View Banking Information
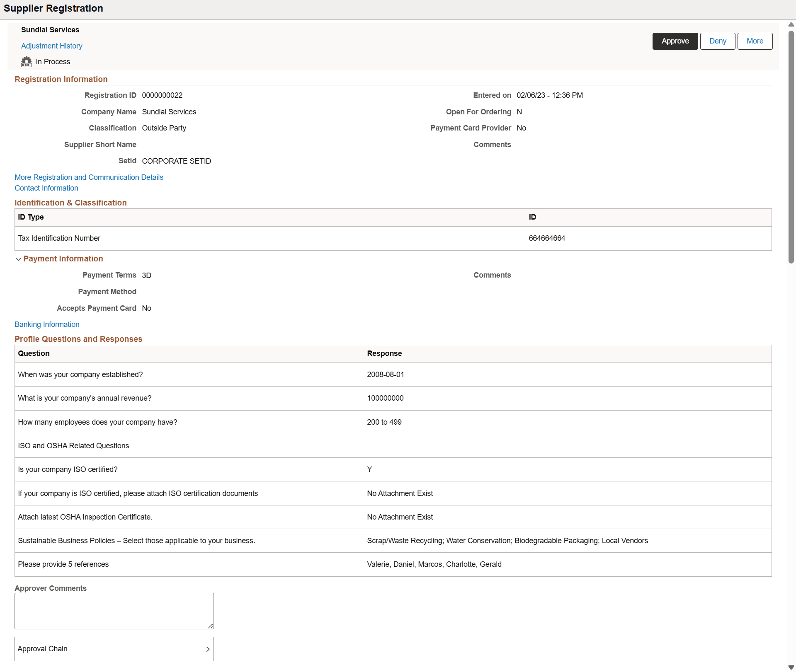The height and width of the screenshot is (672, 796). [47, 324]
